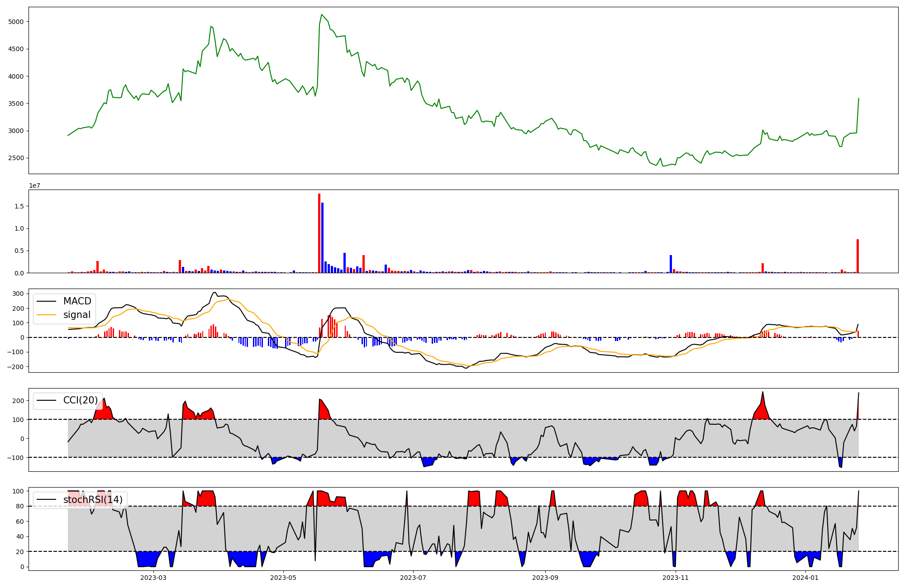The width and height of the screenshot is (905, 588).
Task: Click the MACD legend entry
Action: 77,301
